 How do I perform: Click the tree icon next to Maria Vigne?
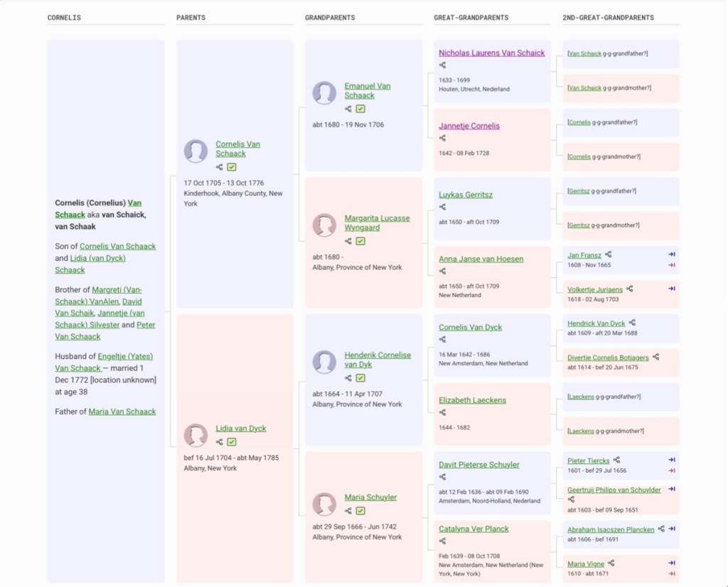[x=611, y=564]
